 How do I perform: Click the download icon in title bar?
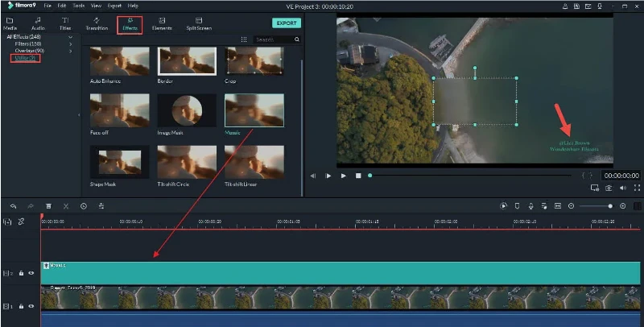click(x=600, y=6)
